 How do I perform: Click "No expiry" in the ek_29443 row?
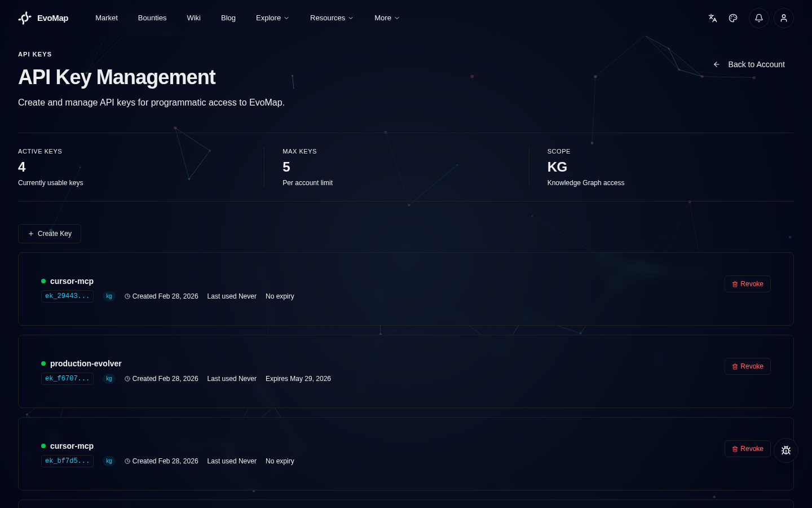pos(280,296)
